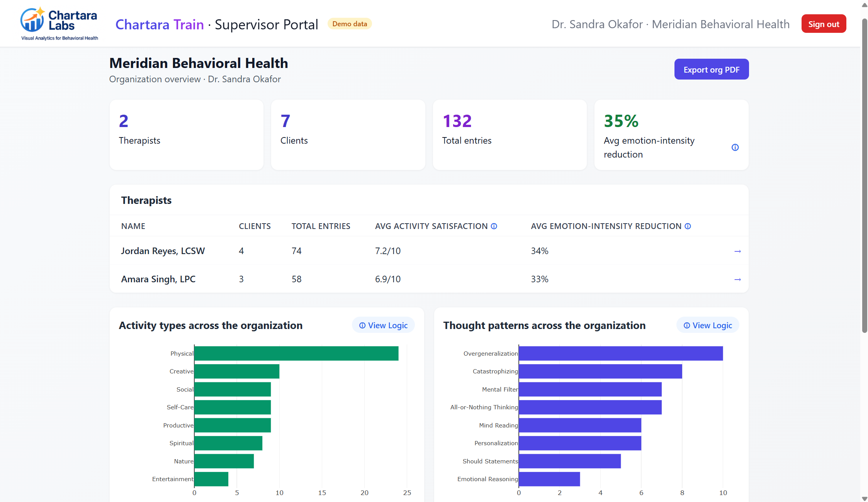Click Amara Singh total entries 58
Screen dimensions: 868x502
(296, 279)
